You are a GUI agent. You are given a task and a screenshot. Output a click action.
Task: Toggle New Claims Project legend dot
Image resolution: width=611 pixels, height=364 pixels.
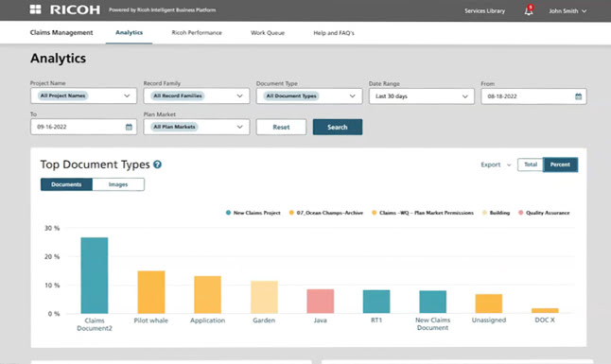(228, 213)
